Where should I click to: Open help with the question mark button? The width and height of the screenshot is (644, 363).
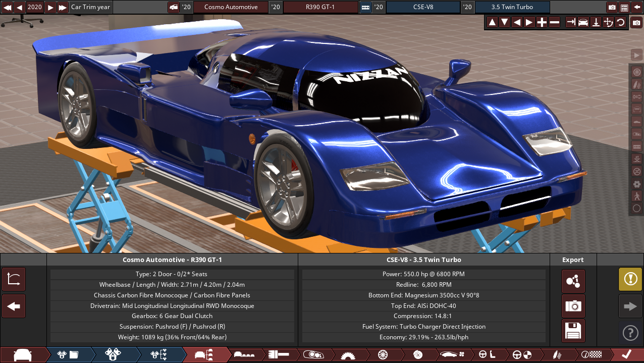[630, 333]
